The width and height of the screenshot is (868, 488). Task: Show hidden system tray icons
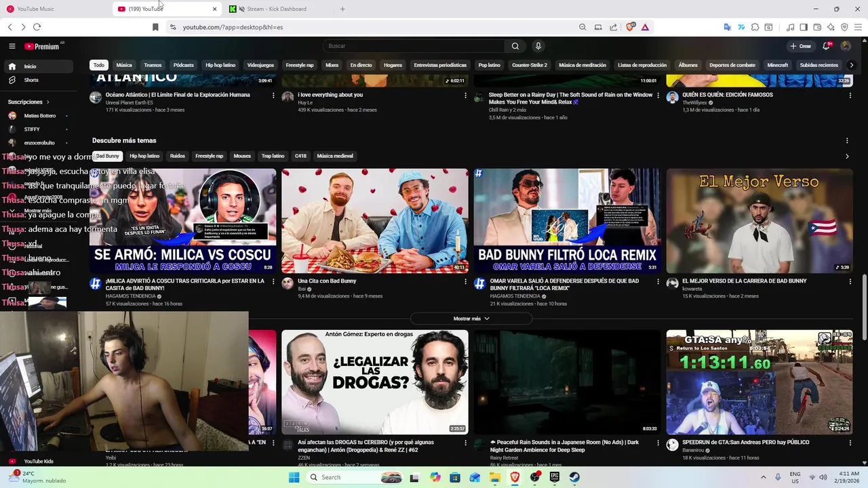(763, 477)
